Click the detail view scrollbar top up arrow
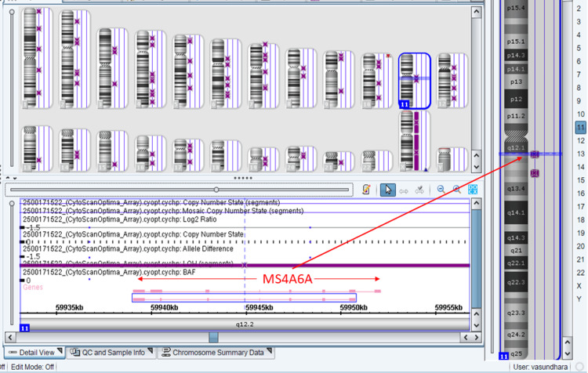Screen dimensions: 588x373 (476, 204)
